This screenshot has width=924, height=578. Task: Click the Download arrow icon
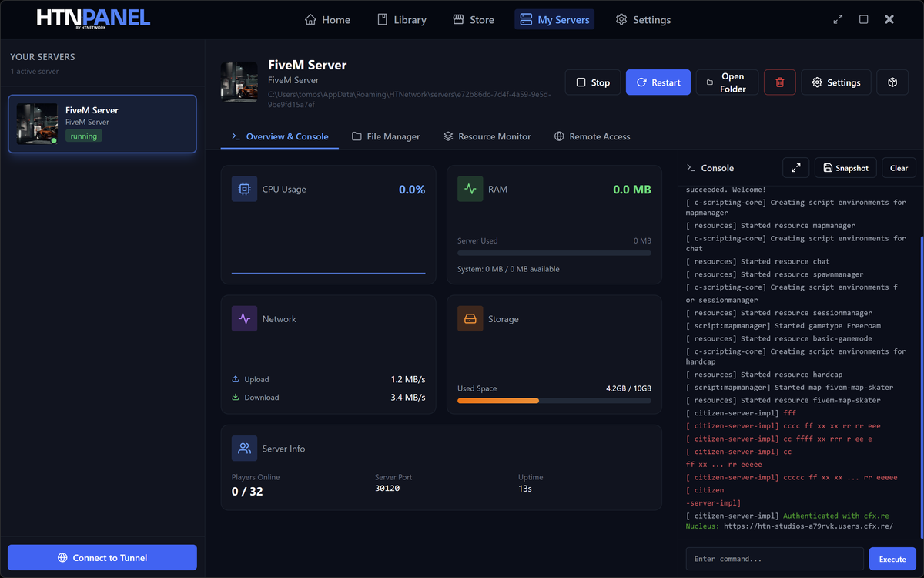(236, 398)
